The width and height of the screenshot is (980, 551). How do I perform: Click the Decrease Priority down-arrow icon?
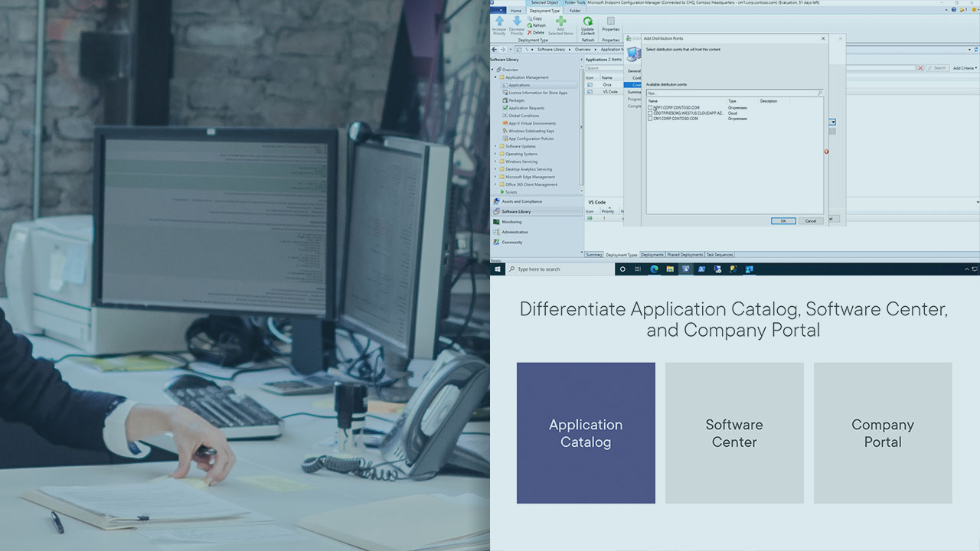click(517, 22)
